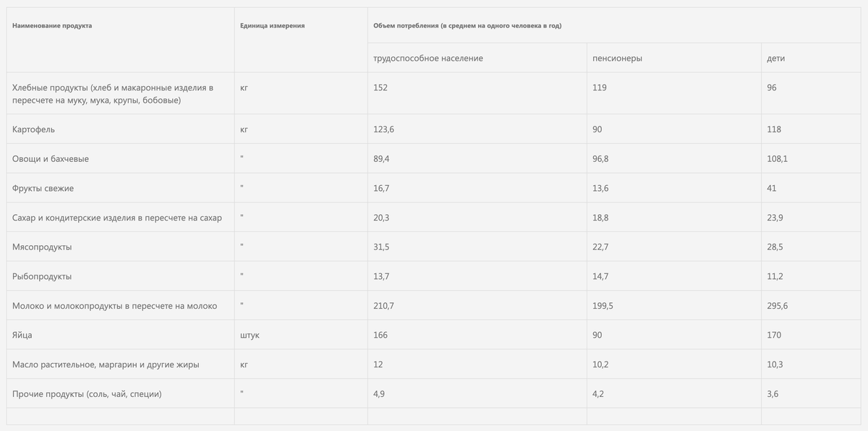868x431 pixels.
Task: Click the value 14,7 for Рыбопродукты
Action: pyautogui.click(x=600, y=276)
